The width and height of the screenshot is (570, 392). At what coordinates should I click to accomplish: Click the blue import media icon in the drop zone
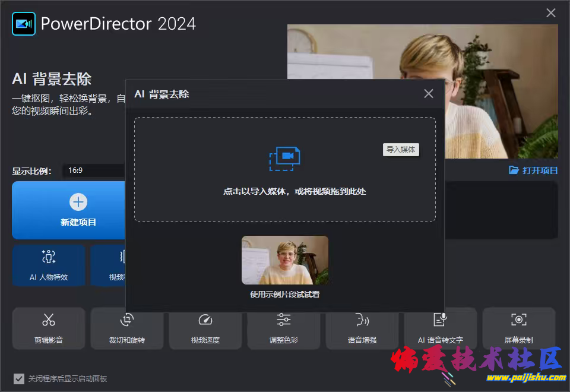point(284,159)
